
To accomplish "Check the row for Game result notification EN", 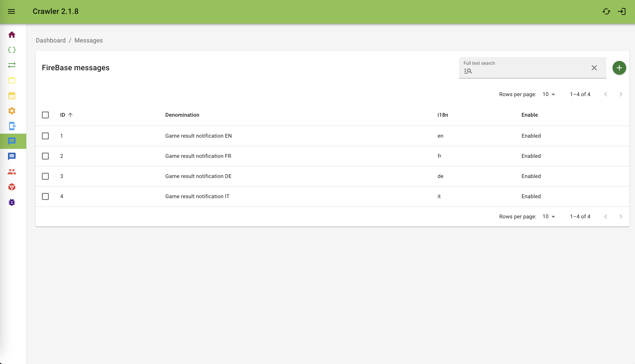I will [x=45, y=136].
